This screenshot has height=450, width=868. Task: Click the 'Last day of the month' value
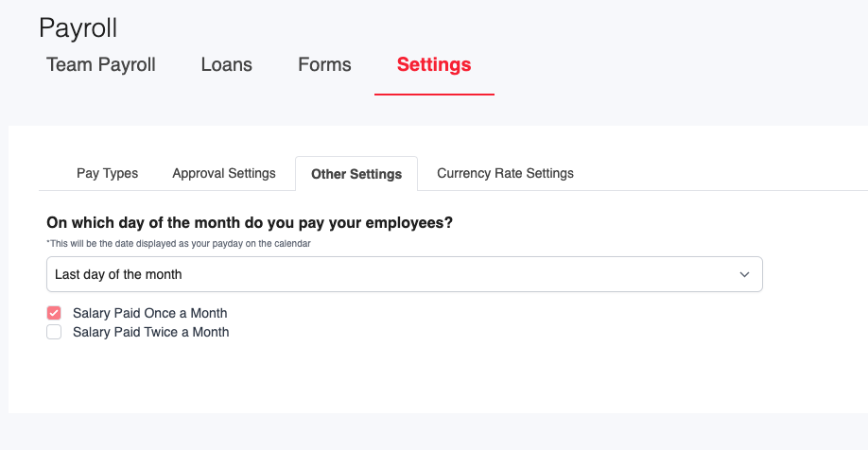pyautogui.click(x=118, y=274)
